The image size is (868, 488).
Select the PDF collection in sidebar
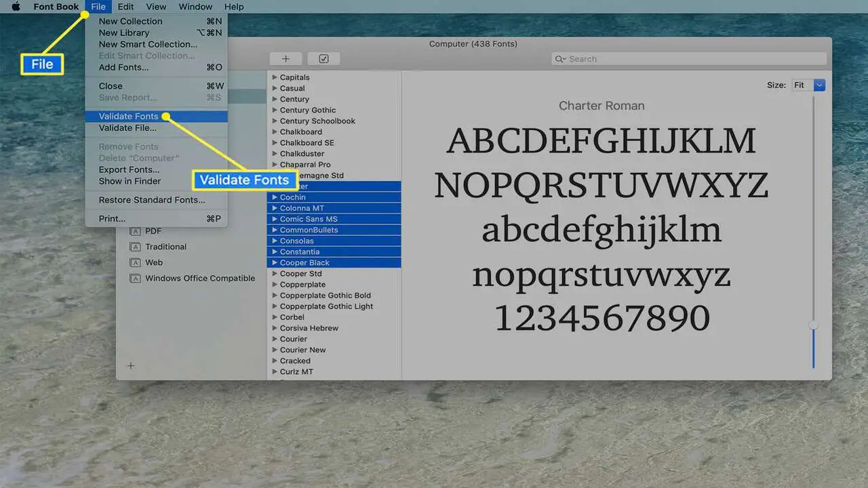coord(153,231)
